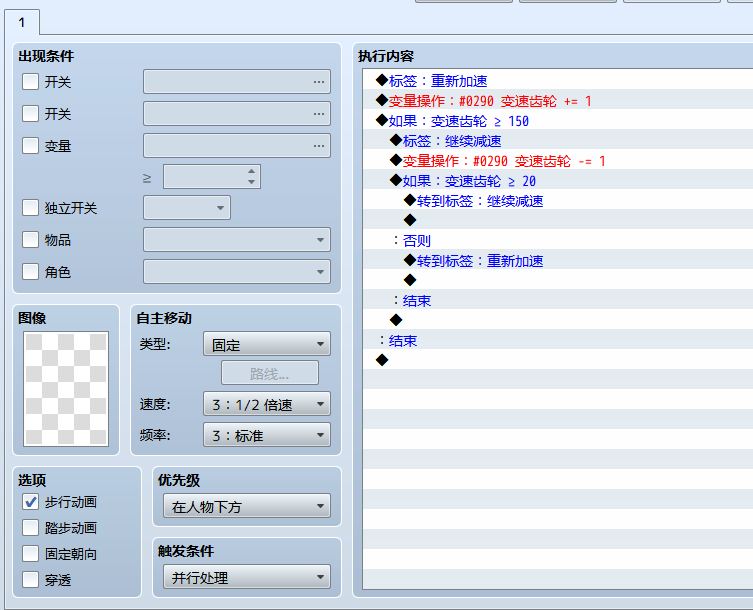Select command line 标签：继续减速

(558, 141)
